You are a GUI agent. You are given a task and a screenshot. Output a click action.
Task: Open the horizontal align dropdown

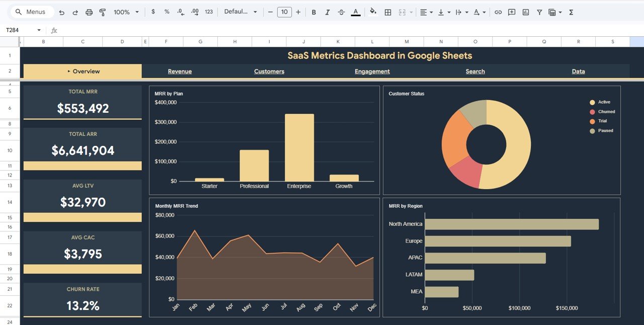(426, 12)
